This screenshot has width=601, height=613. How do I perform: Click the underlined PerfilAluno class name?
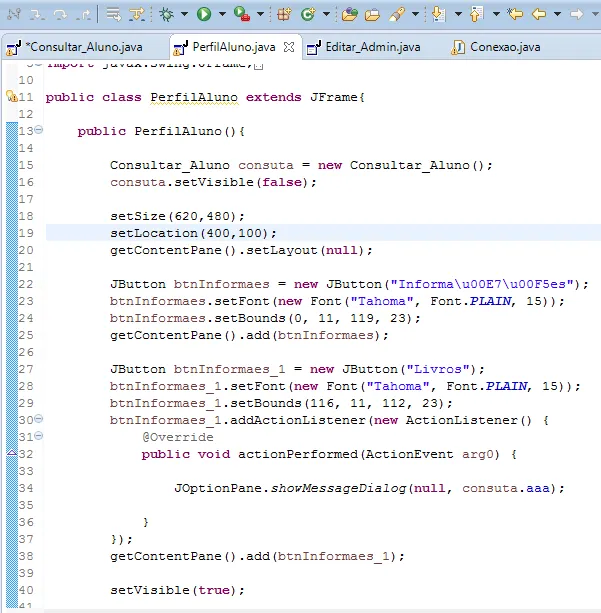[194, 97]
